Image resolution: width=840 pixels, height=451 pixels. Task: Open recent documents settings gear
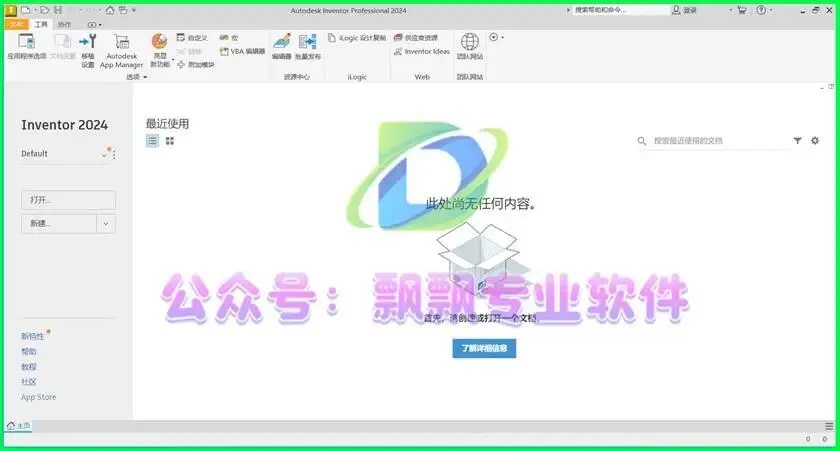click(815, 140)
